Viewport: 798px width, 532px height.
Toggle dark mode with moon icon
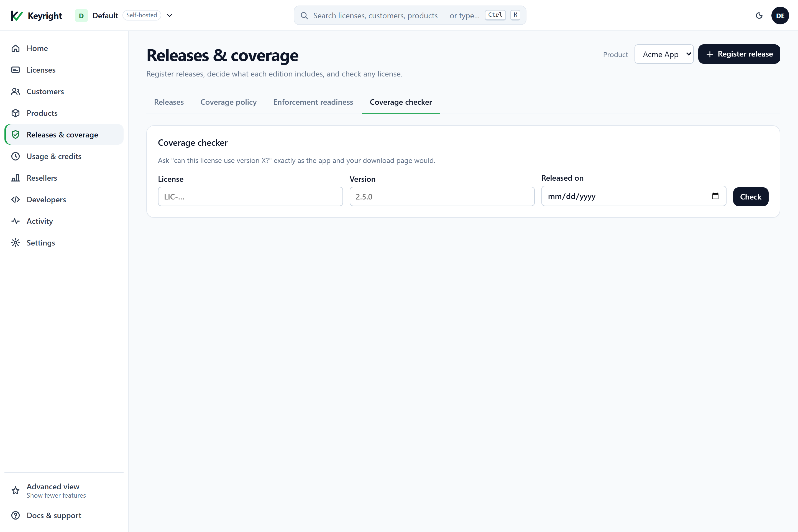pyautogui.click(x=759, y=16)
